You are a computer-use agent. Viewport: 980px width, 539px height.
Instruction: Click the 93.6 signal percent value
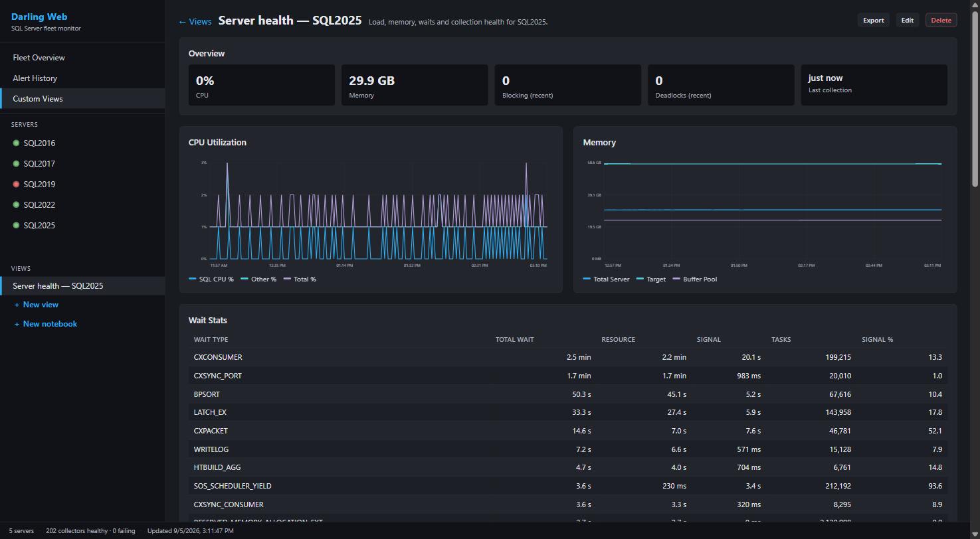935,486
